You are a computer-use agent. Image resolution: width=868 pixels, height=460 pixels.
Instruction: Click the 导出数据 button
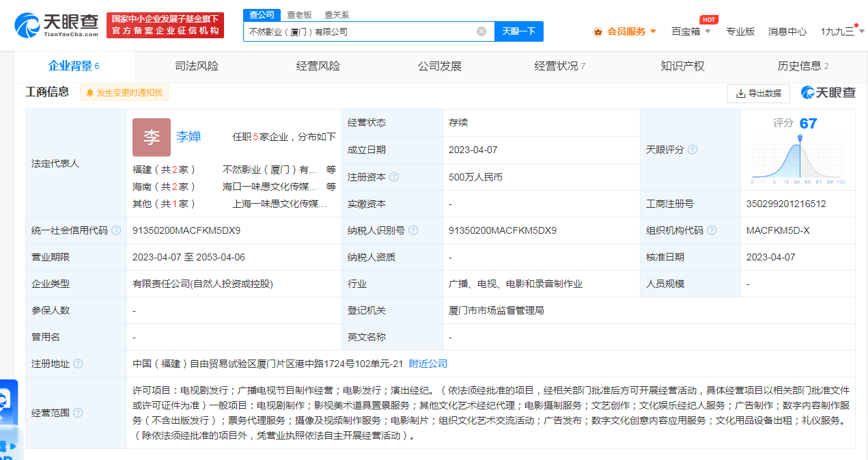point(759,94)
